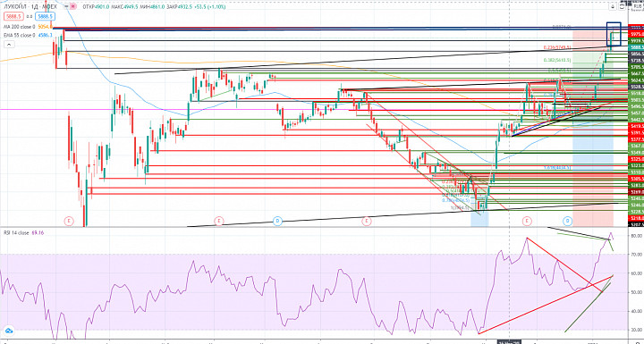Click the small grey icon beside the symbol name
644x344 pixels.
click(x=66, y=6)
